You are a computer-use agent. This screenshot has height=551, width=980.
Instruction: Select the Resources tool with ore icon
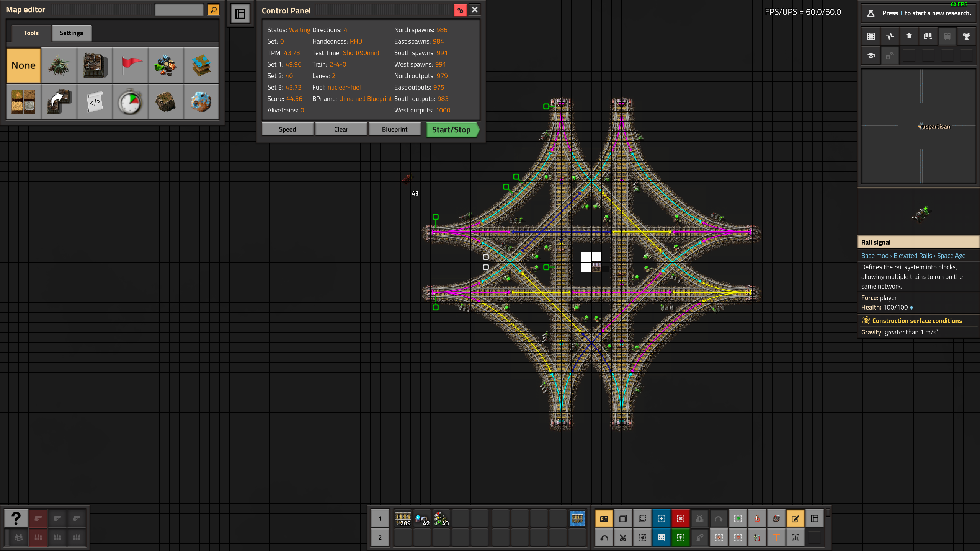pos(166,65)
